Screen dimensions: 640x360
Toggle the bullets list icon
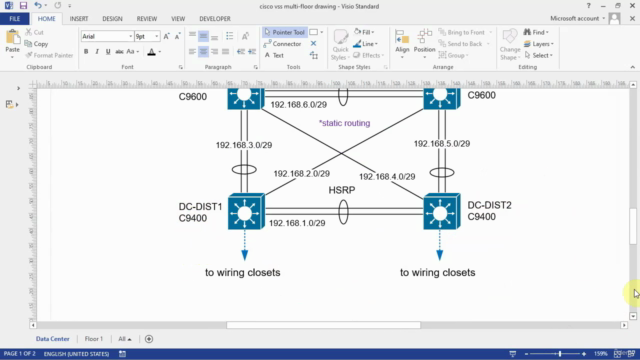pos(229,36)
